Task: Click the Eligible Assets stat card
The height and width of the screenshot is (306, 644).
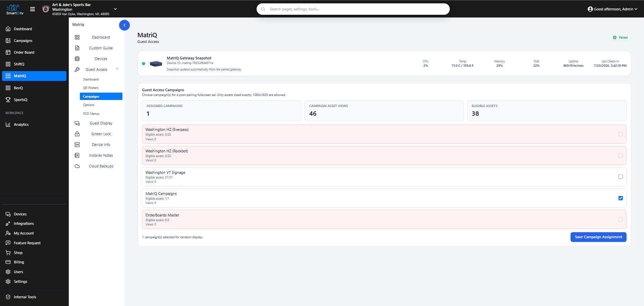Action: pyautogui.click(x=547, y=111)
